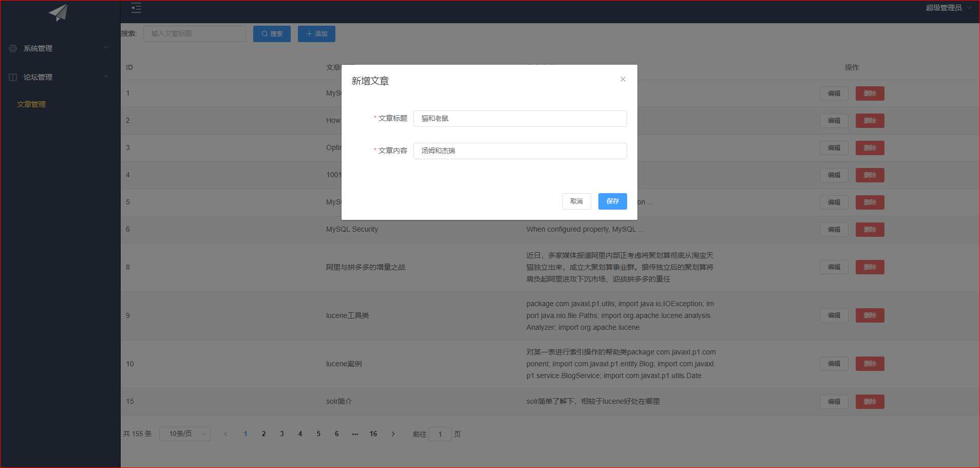
Task: Click the 操作 column header
Action: (x=852, y=67)
